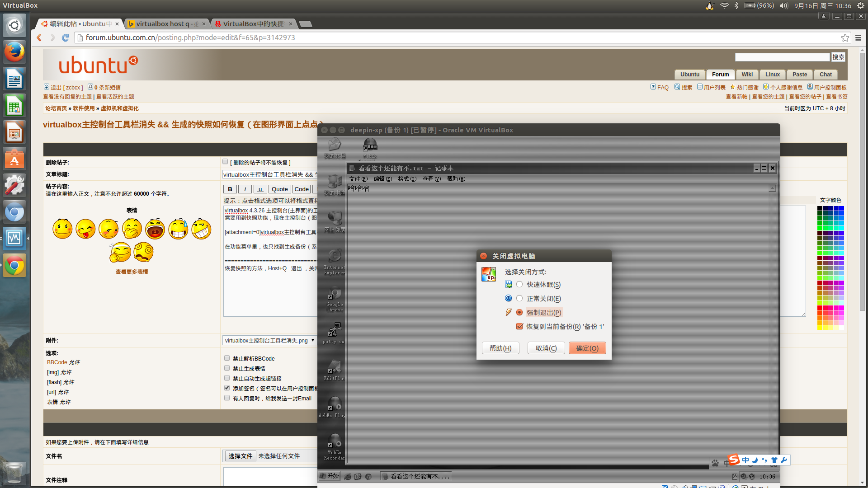Check 禁止自动生成超链接 option

227,378
